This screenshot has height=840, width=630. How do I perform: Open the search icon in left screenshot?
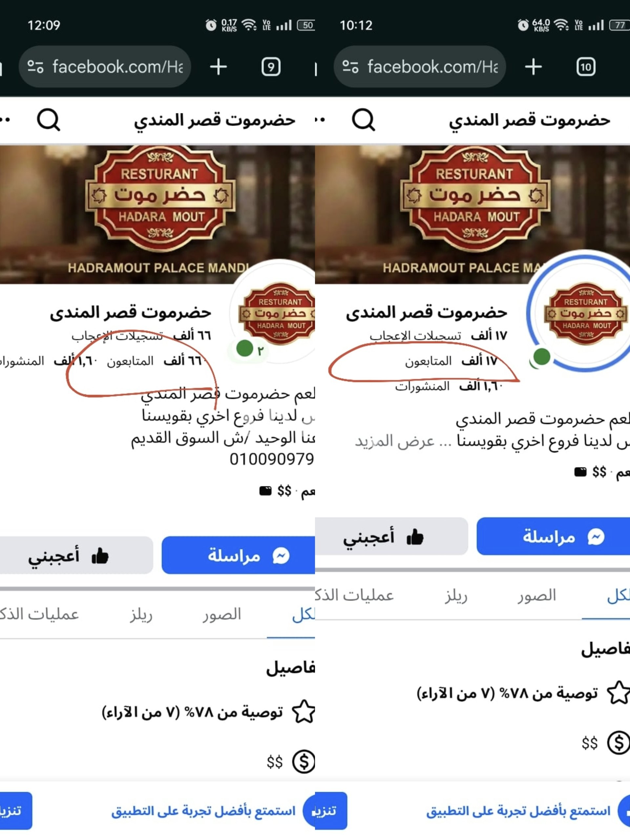point(48,120)
